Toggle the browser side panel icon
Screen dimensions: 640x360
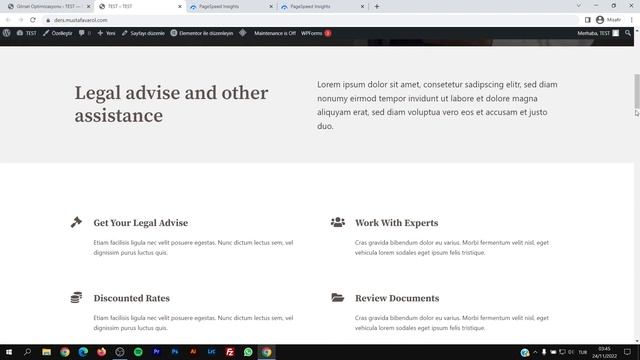[x=588, y=20]
